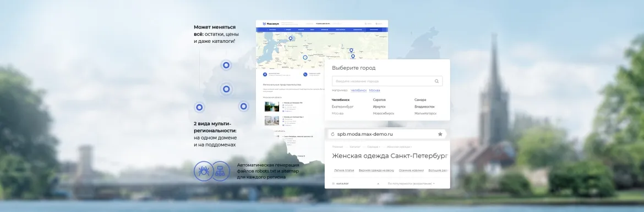
Task: Focus the 'Введите название города' input field
Action: tap(387, 81)
